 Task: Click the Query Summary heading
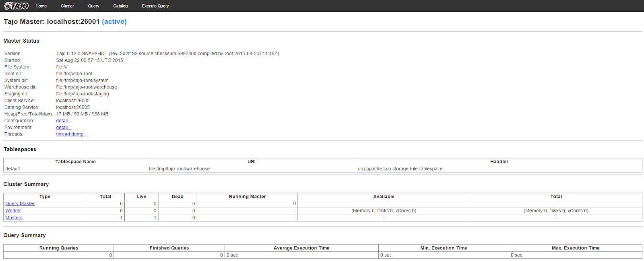click(x=25, y=235)
